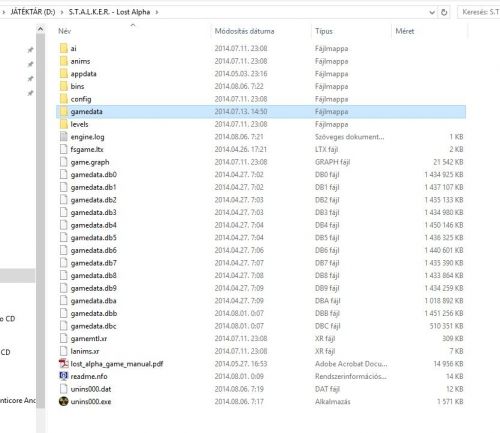The image size is (500, 433).
Task: Click the LTX fájl type cell
Action: [327, 149]
